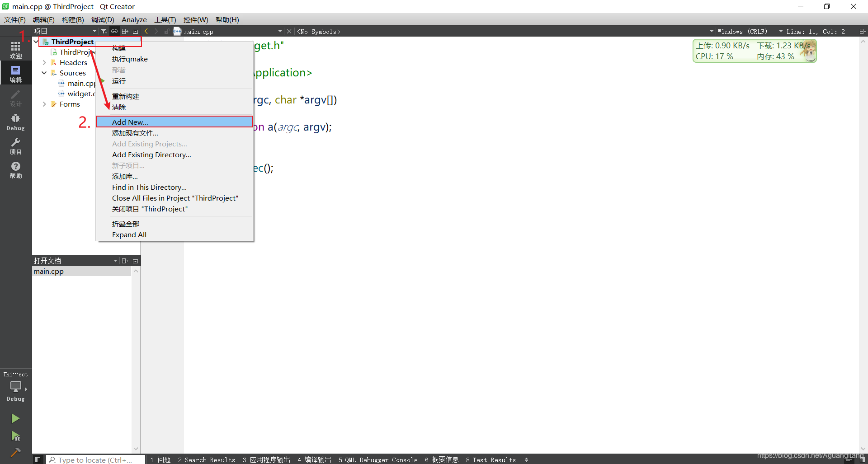Expand the Forms folder
This screenshot has width=868, height=464.
[x=44, y=104]
